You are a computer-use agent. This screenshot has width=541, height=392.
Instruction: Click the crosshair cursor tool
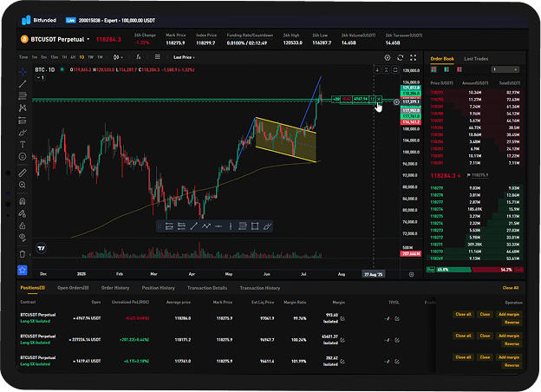(23, 70)
